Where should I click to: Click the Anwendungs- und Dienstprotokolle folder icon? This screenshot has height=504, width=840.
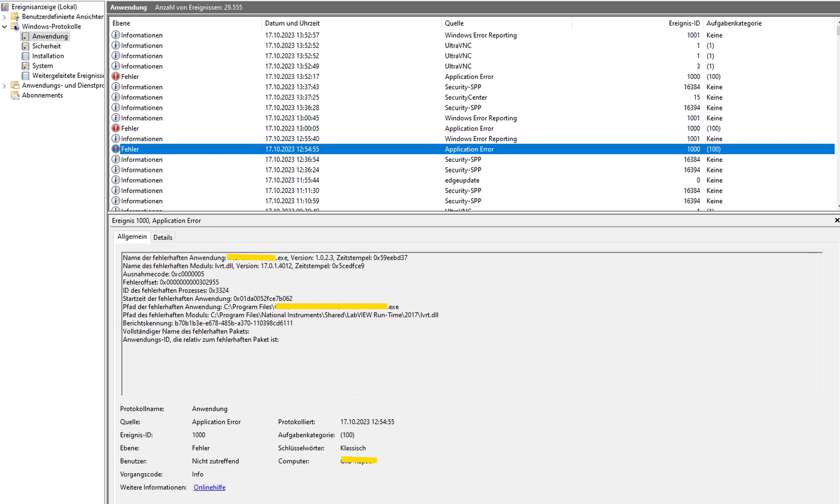pyautogui.click(x=15, y=85)
